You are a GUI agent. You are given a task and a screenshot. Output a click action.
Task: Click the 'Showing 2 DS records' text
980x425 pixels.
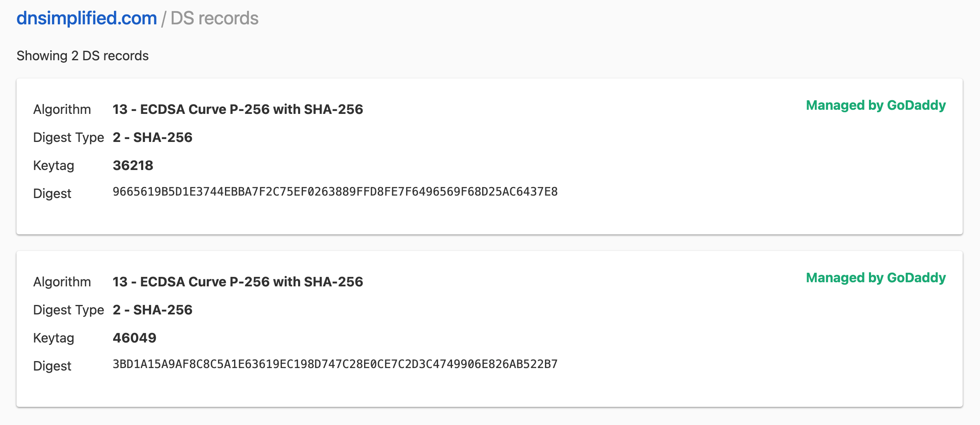click(83, 55)
